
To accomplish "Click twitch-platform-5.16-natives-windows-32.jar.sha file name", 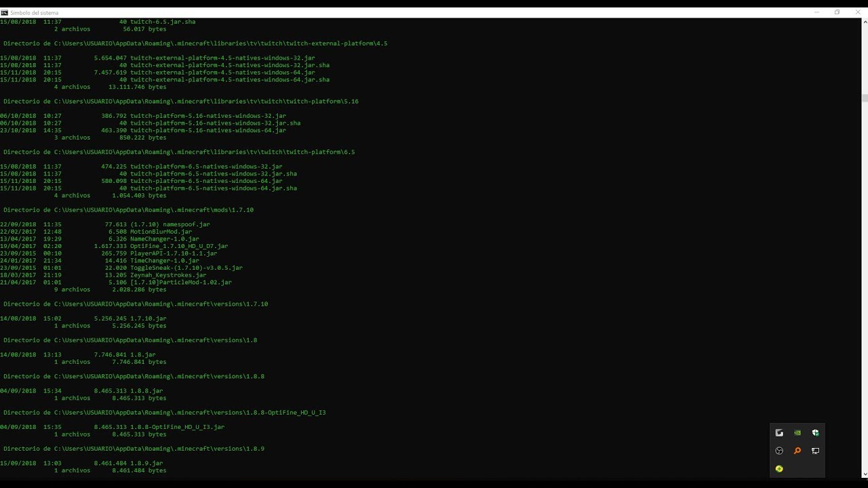I will click(215, 123).
